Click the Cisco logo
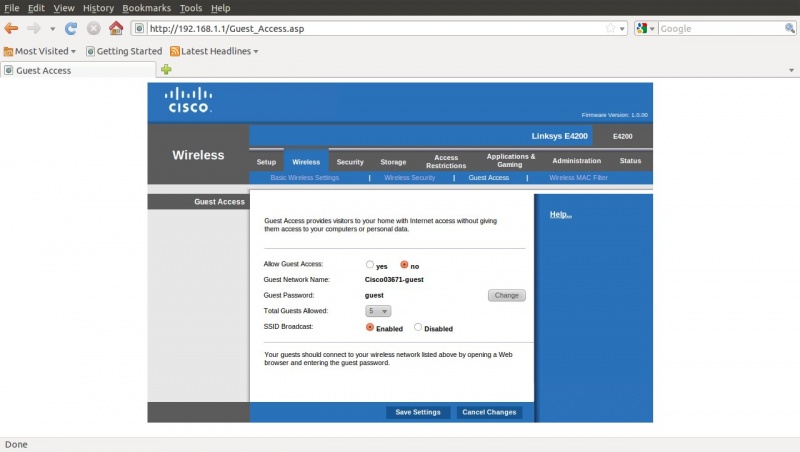This screenshot has width=800, height=452. (x=189, y=100)
